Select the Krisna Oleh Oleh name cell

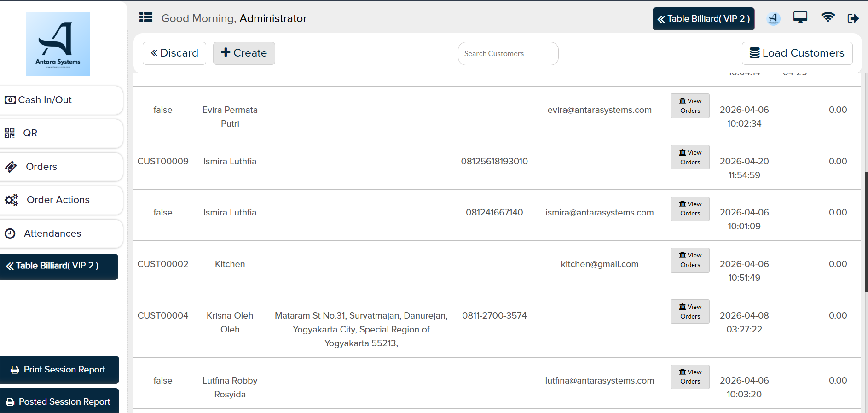point(230,323)
